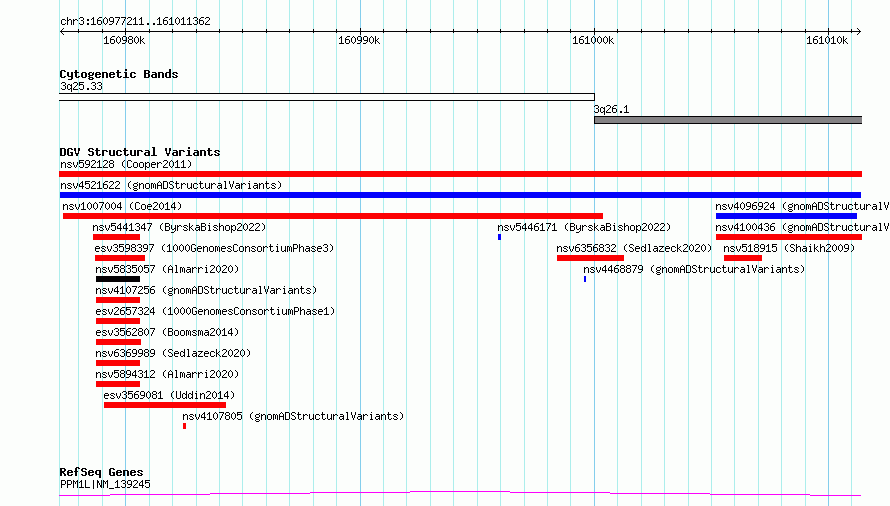Select the 3q26.1 band label

click(x=611, y=109)
